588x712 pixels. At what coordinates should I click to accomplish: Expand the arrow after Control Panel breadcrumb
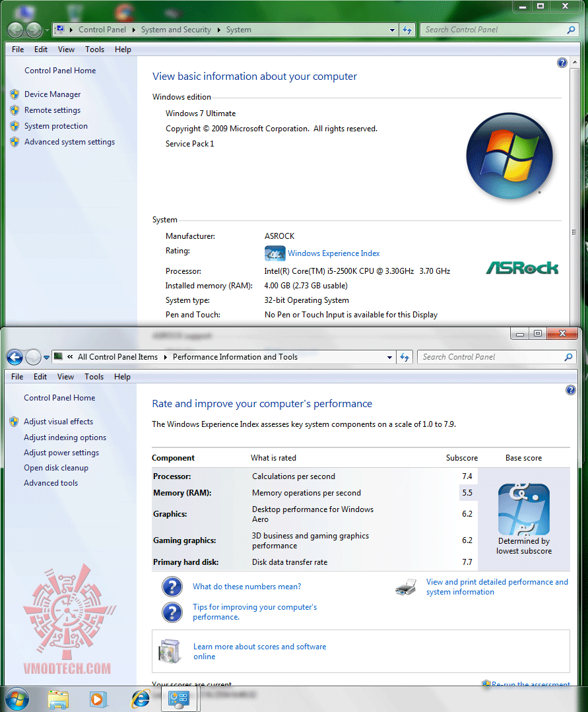[133, 30]
